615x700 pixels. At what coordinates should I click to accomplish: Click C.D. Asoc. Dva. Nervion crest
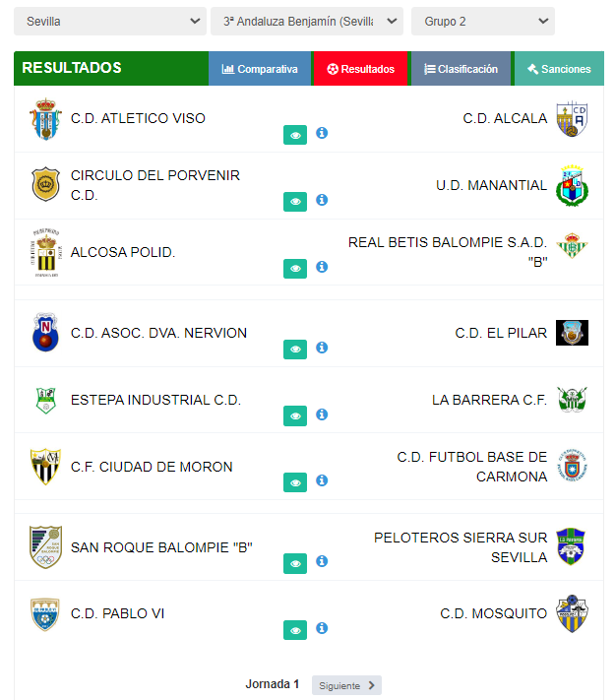click(x=45, y=333)
